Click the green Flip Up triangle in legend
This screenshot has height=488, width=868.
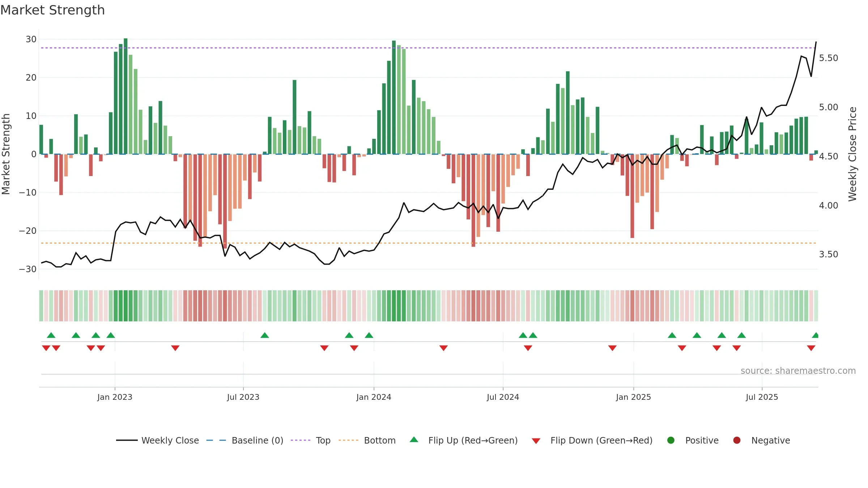coord(414,440)
